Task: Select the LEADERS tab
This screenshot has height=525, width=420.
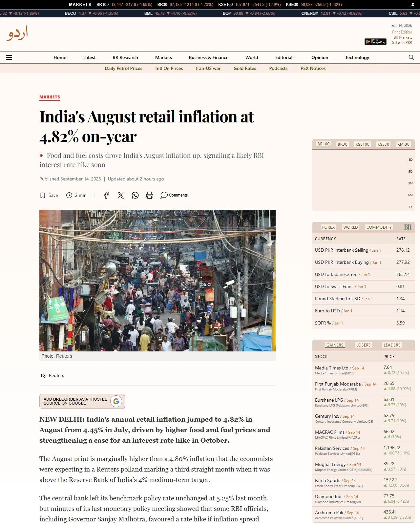Action: [392, 345]
